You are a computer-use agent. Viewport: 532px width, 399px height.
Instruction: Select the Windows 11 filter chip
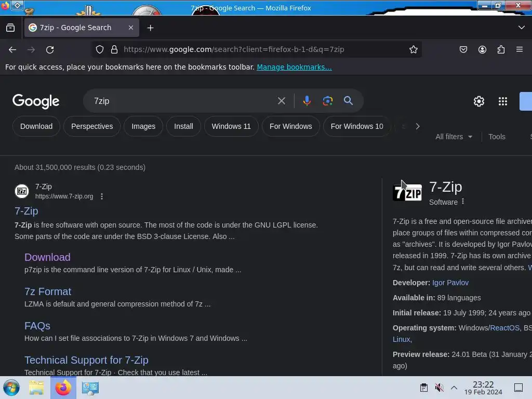point(231,126)
